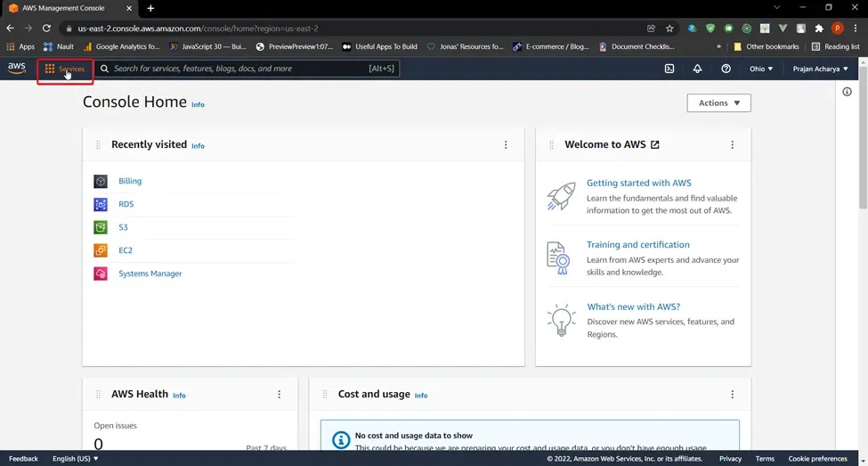Open the Systems Manager link

(x=150, y=274)
